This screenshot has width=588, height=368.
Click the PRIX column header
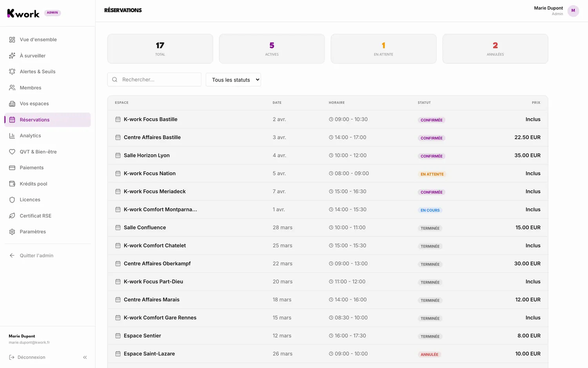pos(536,103)
